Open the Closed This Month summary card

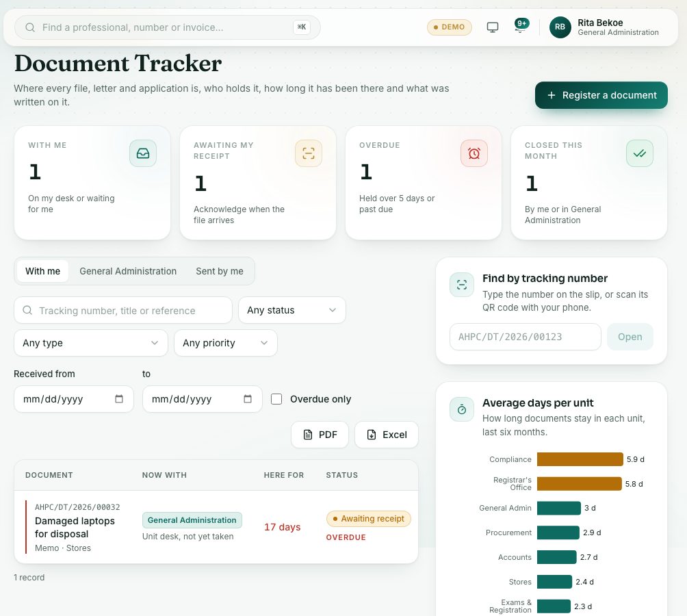[589, 183]
